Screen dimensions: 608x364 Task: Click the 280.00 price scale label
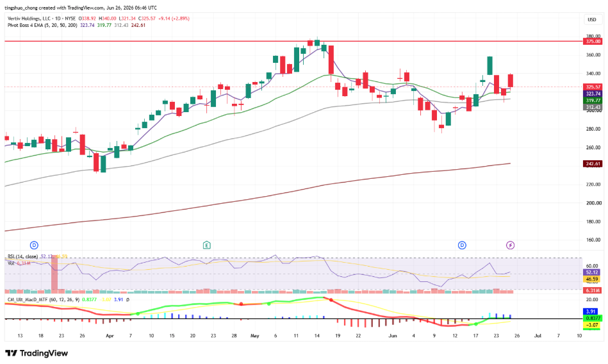coord(593,129)
